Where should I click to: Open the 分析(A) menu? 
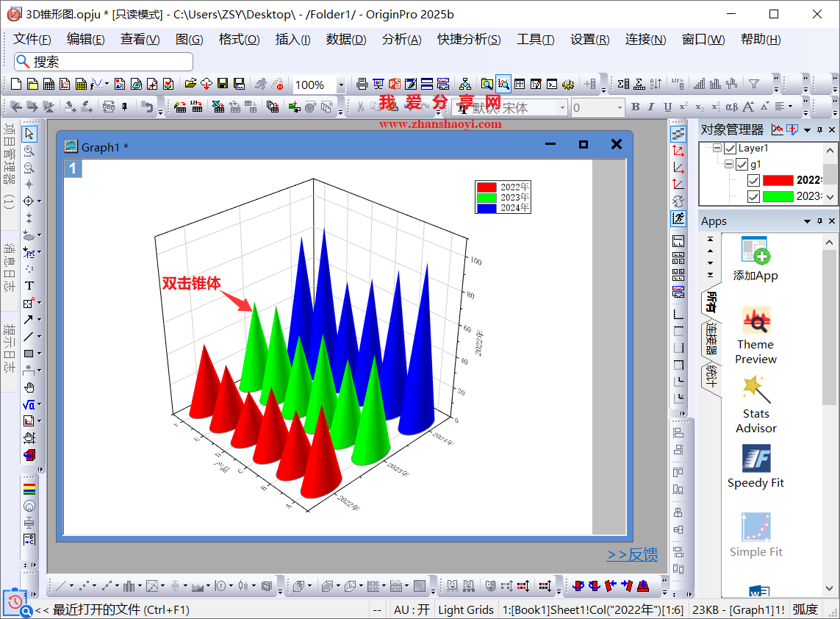(401, 40)
